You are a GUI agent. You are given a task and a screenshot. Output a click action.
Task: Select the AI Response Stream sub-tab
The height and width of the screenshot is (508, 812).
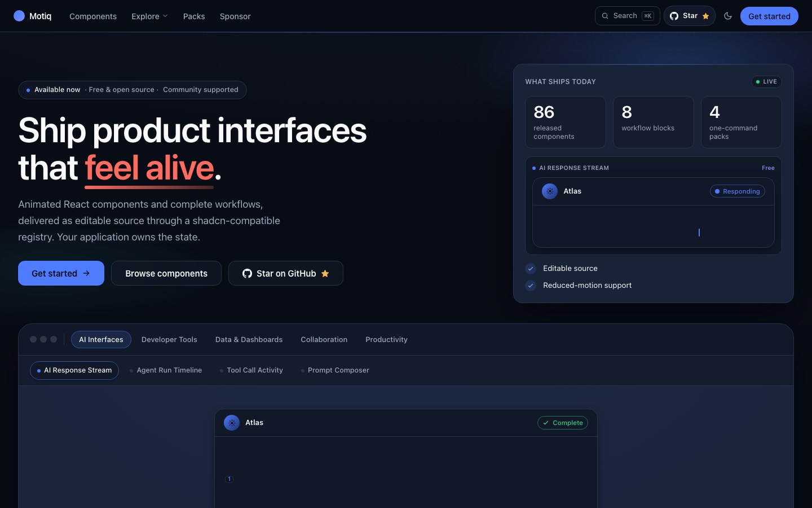74,370
